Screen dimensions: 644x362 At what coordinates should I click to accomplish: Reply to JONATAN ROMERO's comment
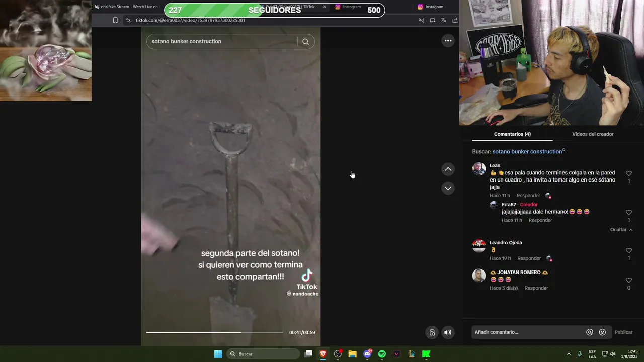click(x=536, y=288)
